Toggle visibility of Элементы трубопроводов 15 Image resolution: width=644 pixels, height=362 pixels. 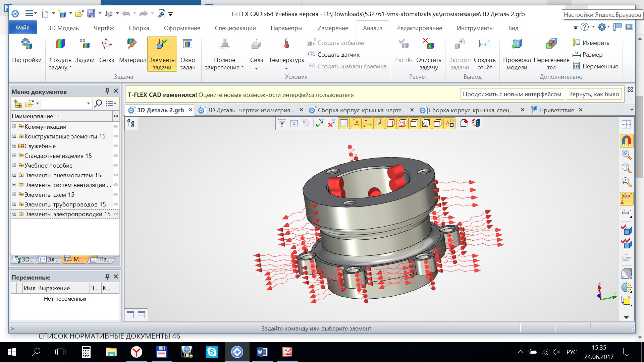pyautogui.click(x=116, y=204)
